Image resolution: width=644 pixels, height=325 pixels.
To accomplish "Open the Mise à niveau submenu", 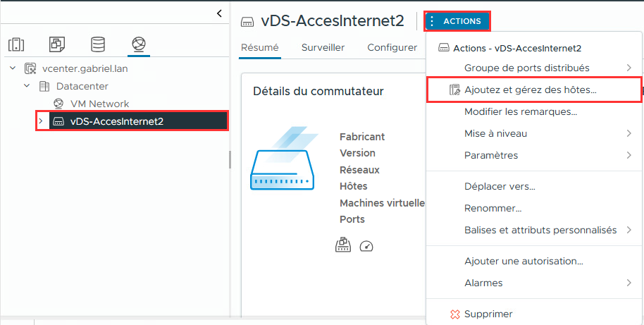I will pos(496,133).
